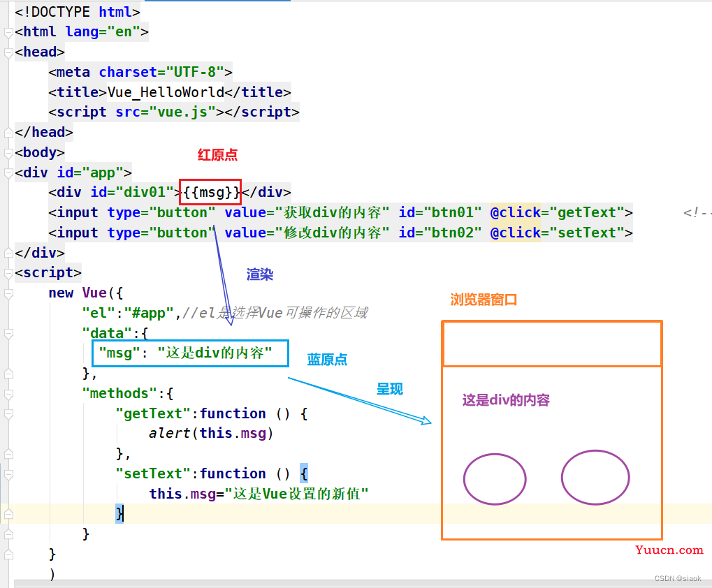712x588 pixels.
Task: Click fold marker beside </head> closing tag
Action: pos(8,133)
